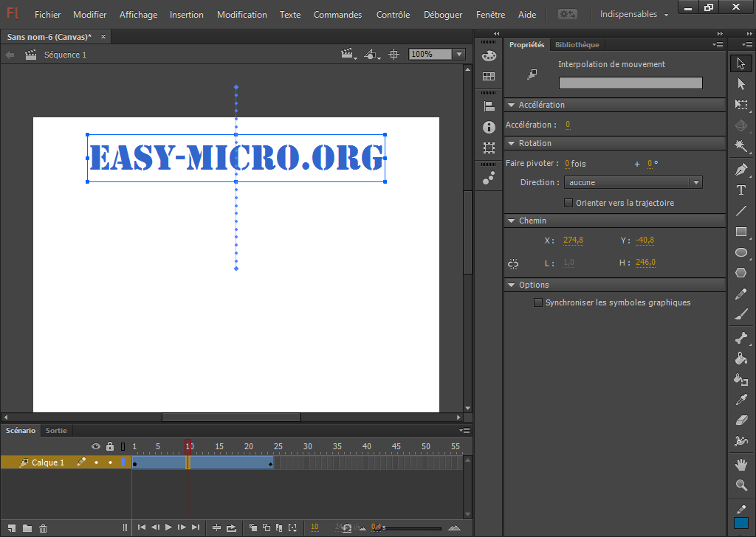Choose the PolyStar polygon tool
This screenshot has height=537, width=756.
(741, 273)
